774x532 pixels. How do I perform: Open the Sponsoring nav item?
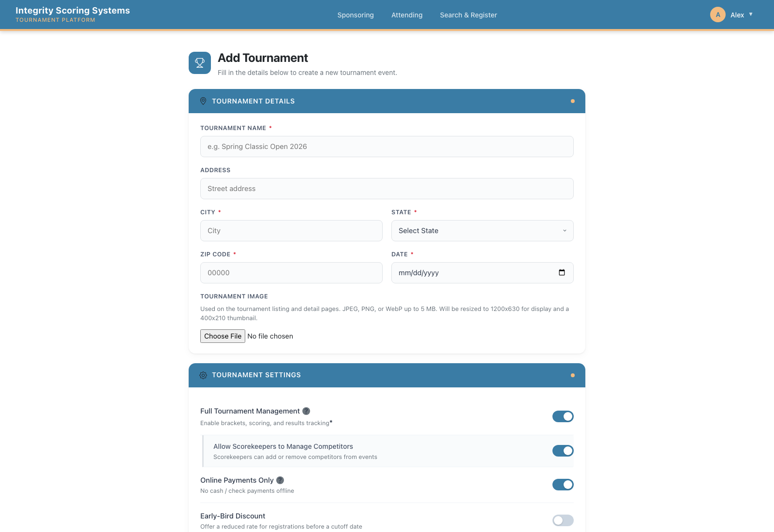coord(356,15)
